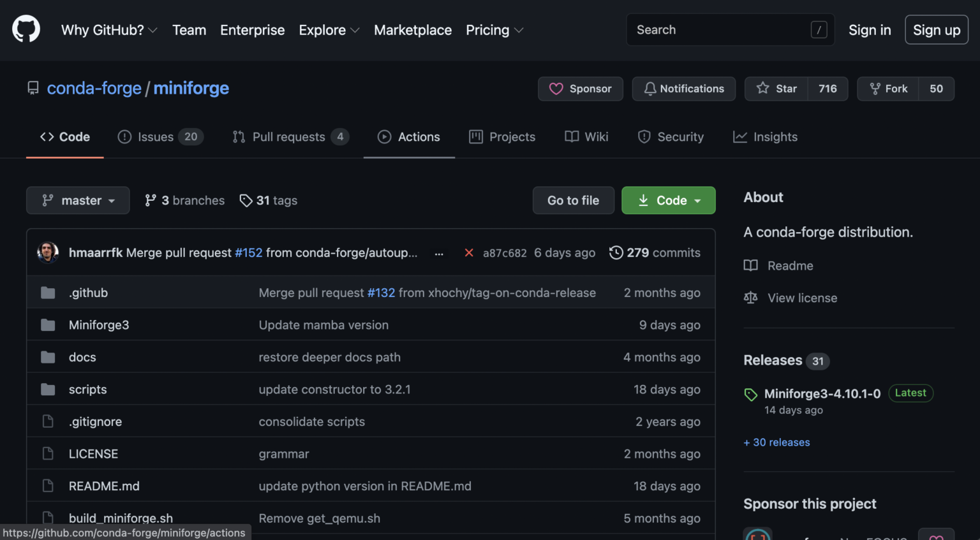Image resolution: width=980 pixels, height=540 pixels.
Task: Click the branches icon showing 3 branches
Action: pyautogui.click(x=151, y=201)
